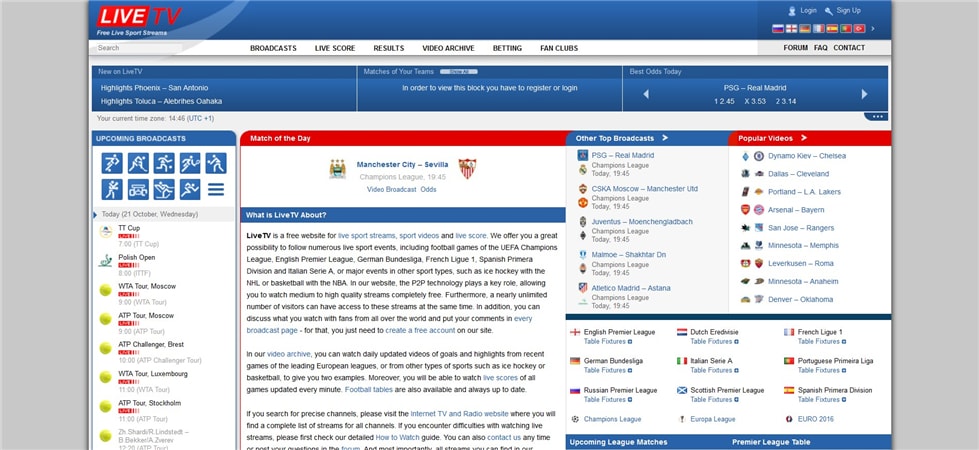979x450 pixels.
Task: Click the German Bundesliga flag icon
Action: click(575, 361)
